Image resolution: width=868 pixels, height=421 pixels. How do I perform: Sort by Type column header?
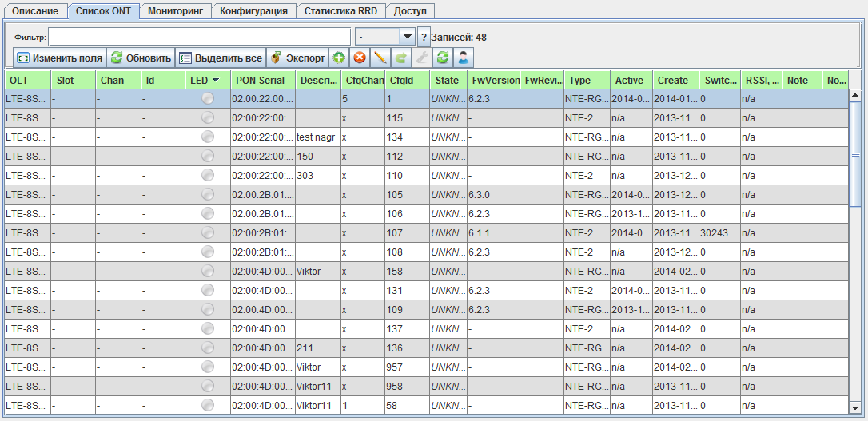(x=587, y=80)
